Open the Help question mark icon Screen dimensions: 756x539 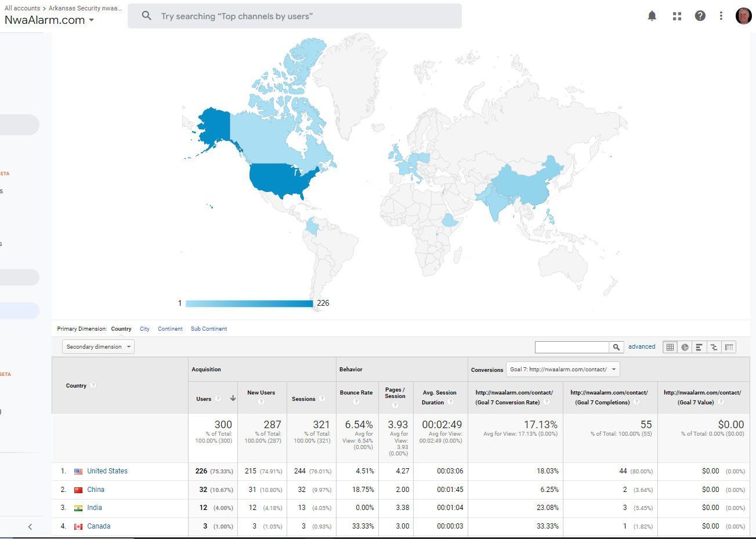[x=700, y=16]
